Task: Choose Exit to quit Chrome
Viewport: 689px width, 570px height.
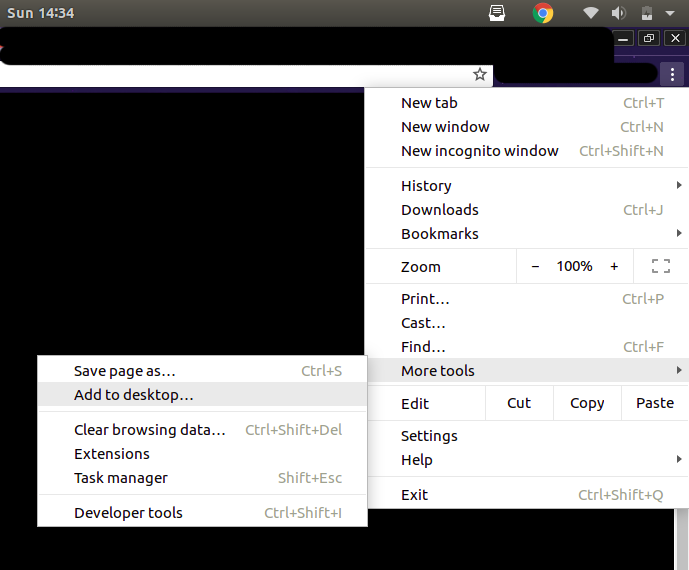Action: [x=528, y=495]
